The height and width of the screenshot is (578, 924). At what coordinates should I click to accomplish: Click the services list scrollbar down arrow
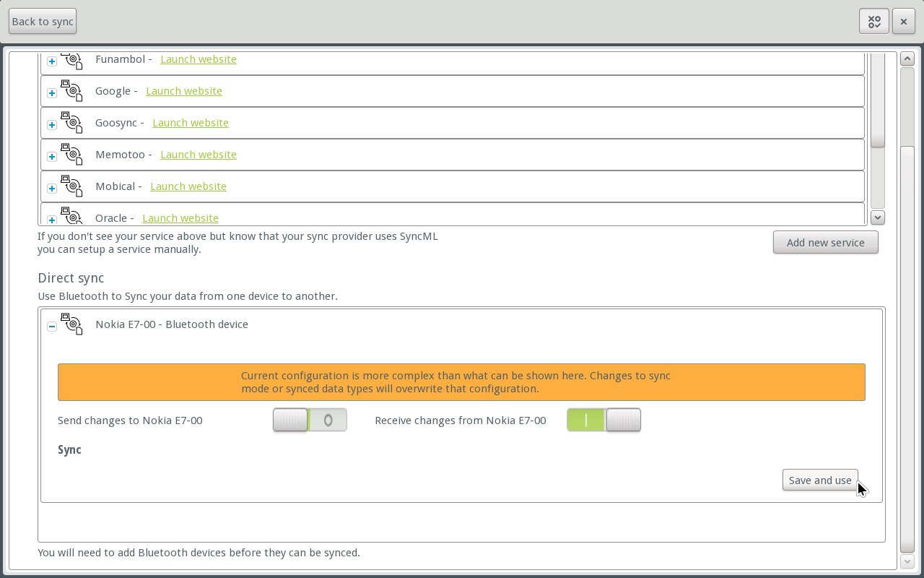[x=878, y=217]
